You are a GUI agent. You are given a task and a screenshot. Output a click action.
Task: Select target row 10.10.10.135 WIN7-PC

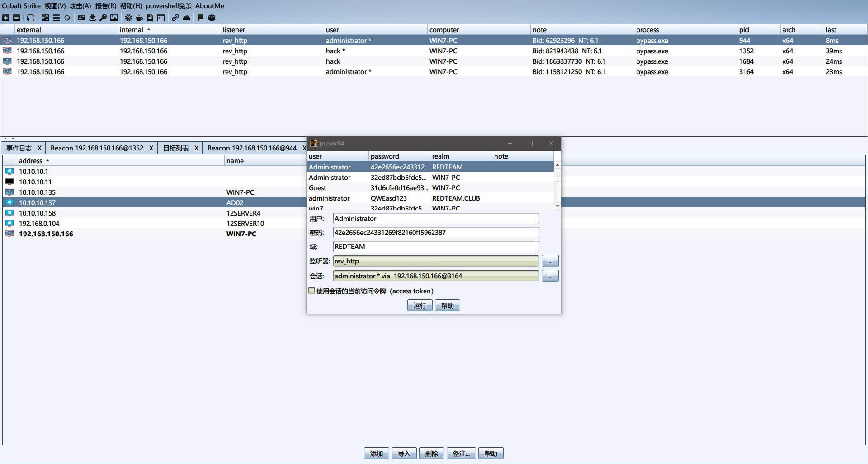point(154,192)
